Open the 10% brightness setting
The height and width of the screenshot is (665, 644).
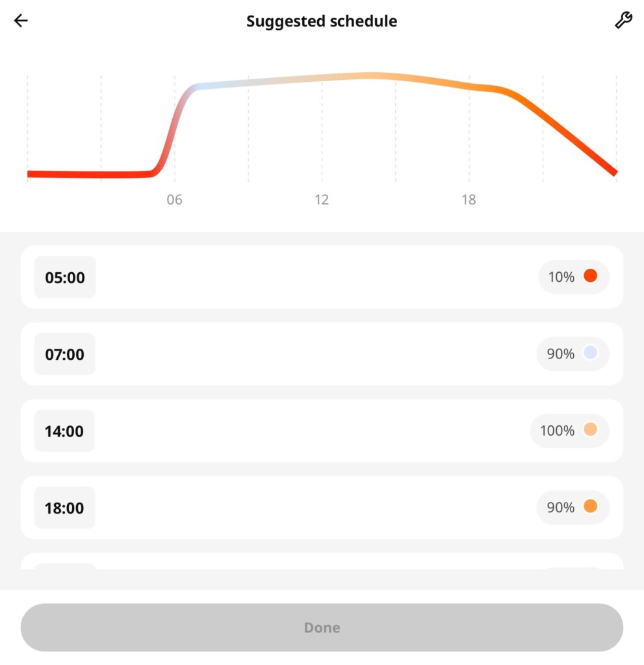coord(561,277)
